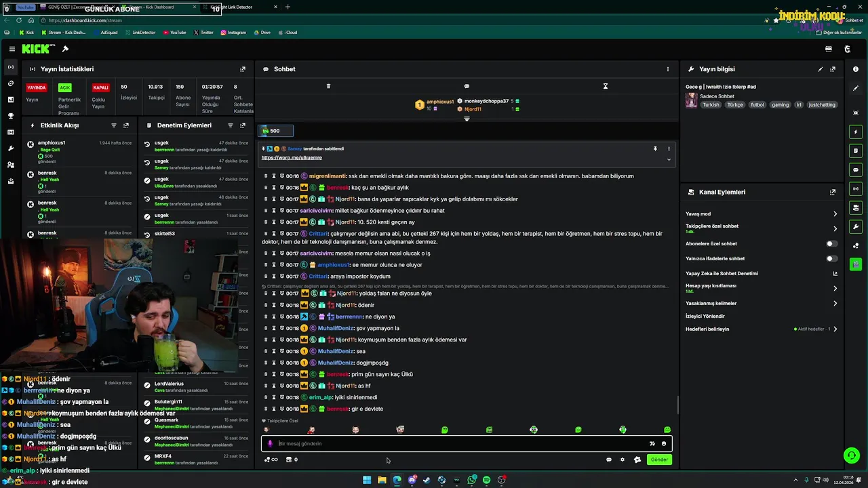Toggle the solid green widget button in sidebar
Viewport: 868px width, 488px height.
tap(856, 264)
